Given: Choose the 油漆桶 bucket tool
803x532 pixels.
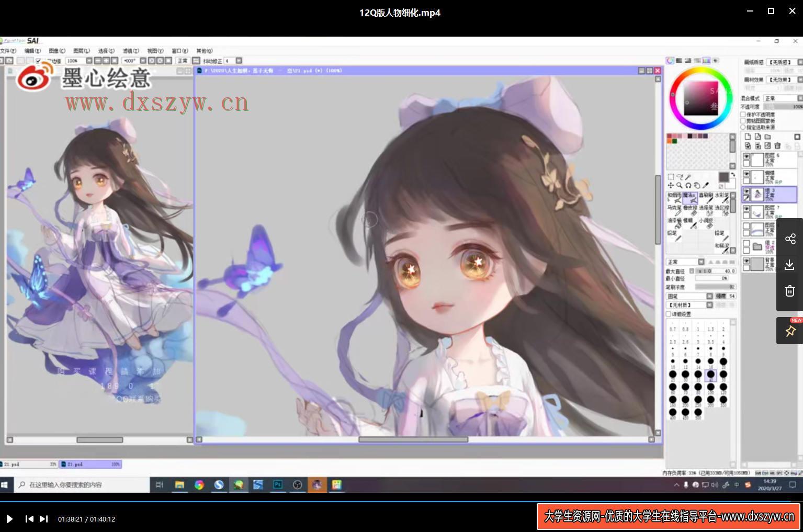Looking at the screenshot, I should pyautogui.click(x=674, y=223).
